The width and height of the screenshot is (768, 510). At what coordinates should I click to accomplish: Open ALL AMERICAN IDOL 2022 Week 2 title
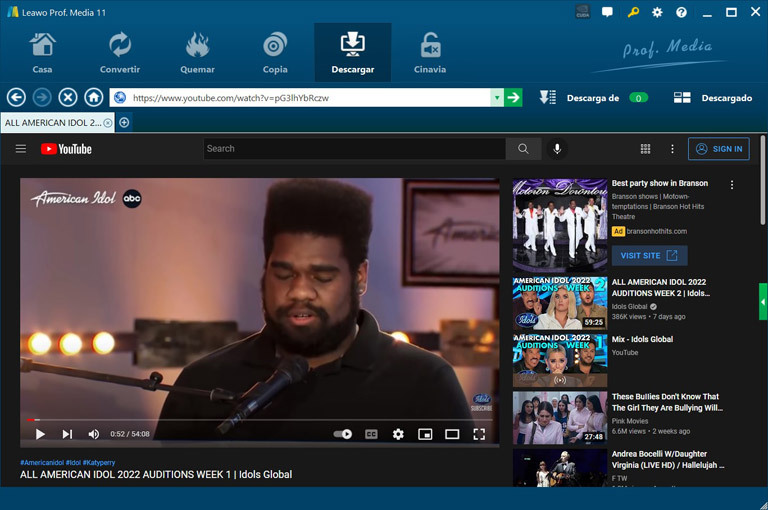click(660, 288)
